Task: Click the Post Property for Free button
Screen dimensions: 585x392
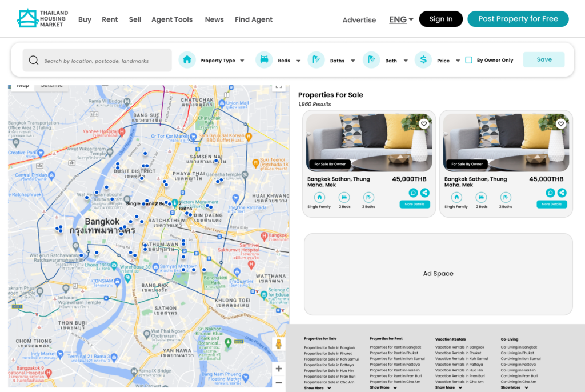Action: [x=518, y=19]
